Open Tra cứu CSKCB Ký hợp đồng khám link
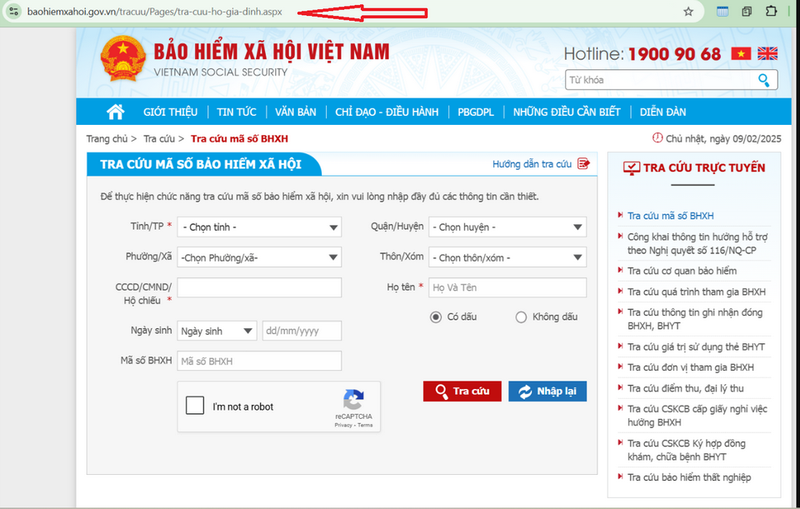Viewport: 800px width, 509px height. [x=686, y=450]
